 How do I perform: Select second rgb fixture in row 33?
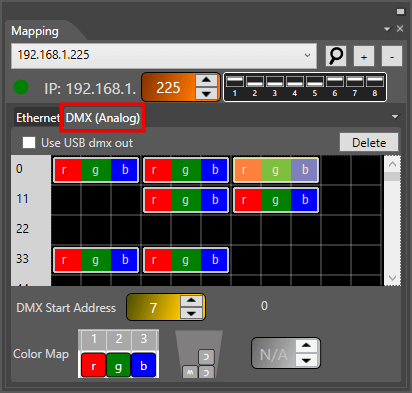coord(186,260)
